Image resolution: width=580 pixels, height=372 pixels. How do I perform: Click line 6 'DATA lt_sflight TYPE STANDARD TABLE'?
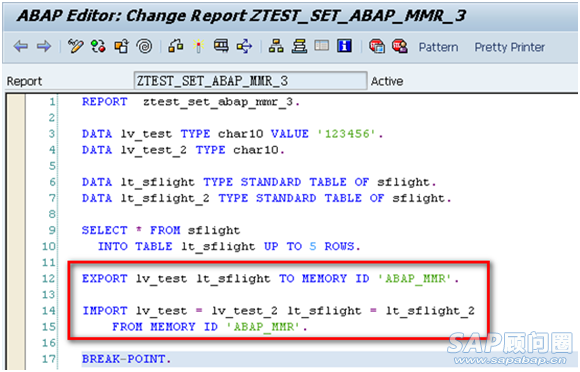[x=259, y=182]
